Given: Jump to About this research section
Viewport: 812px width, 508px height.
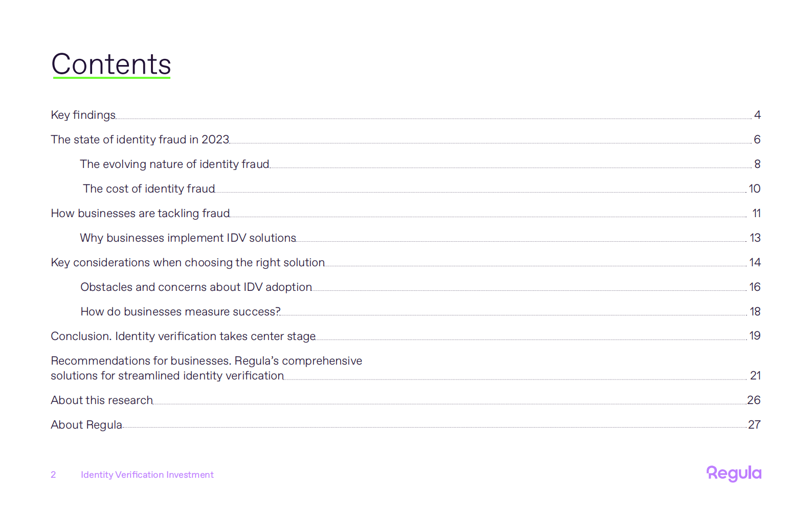Looking at the screenshot, I should [x=102, y=400].
